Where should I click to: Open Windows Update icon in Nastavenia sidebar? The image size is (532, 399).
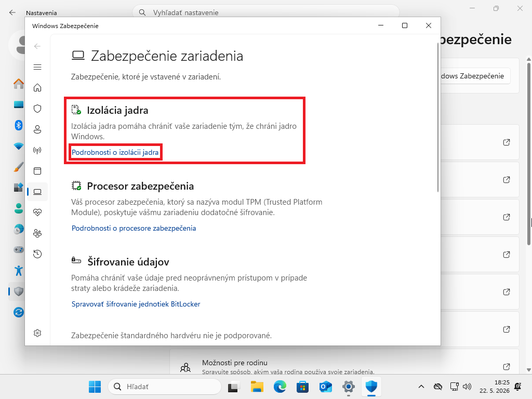coord(18,312)
